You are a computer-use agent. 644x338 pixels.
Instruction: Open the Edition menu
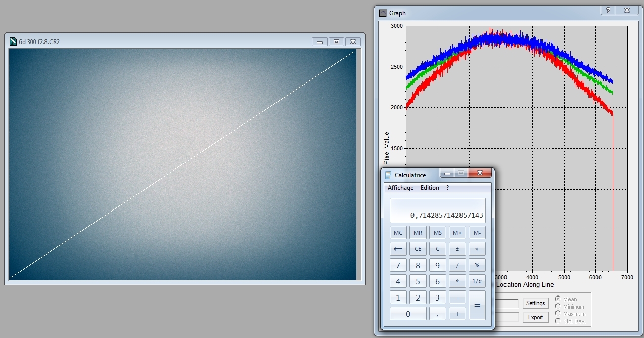(x=430, y=188)
